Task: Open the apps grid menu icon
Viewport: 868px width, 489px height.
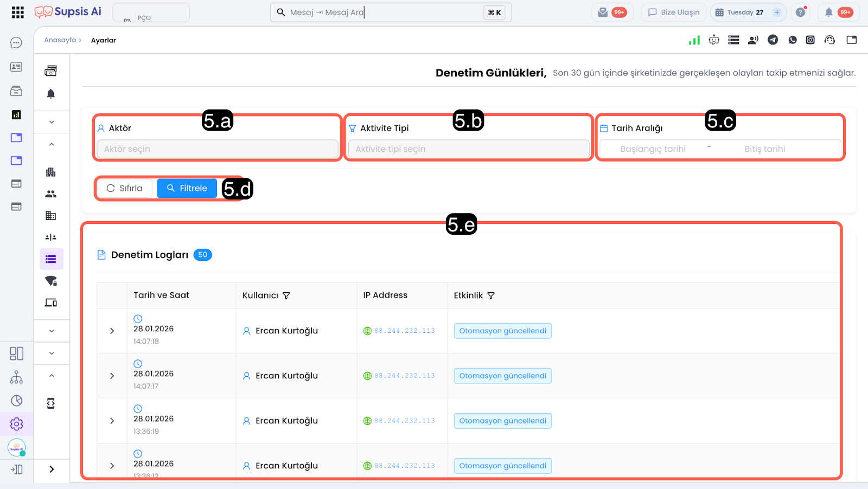Action: pyautogui.click(x=17, y=12)
